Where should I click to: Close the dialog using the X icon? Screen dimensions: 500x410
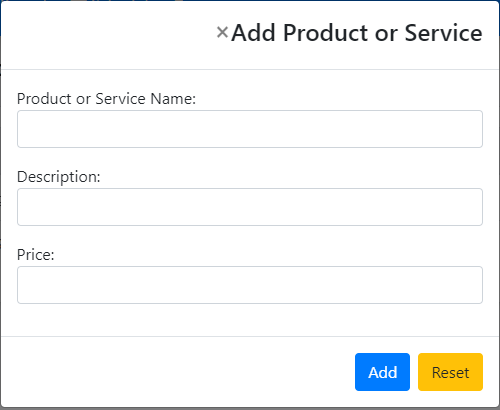[222, 33]
